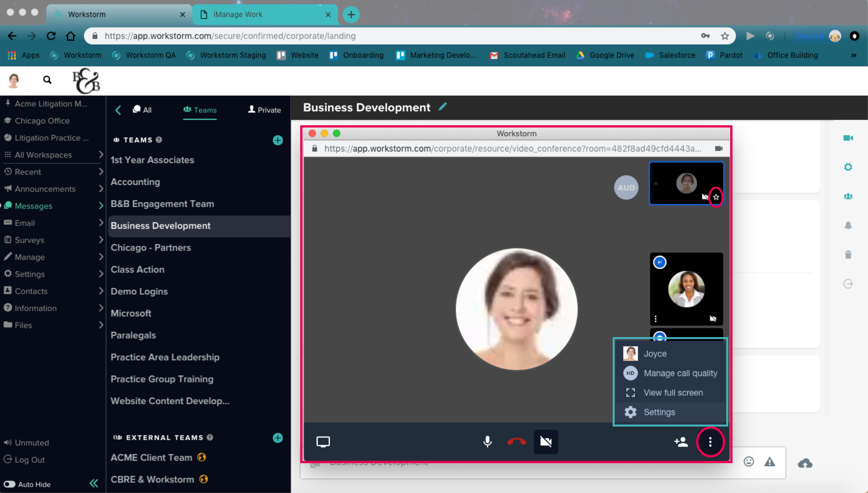Click the warning triangle icon in message box
Screen dimensions: 868x493
point(769,461)
